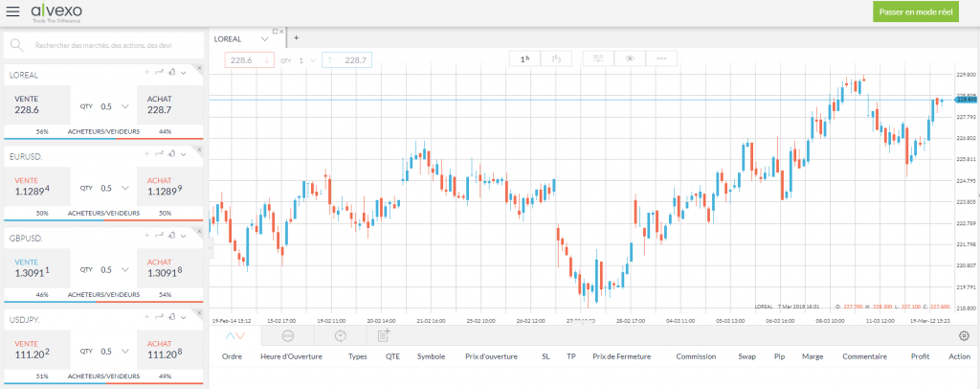
Task: Set a price alert bell on LOREAL
Action: point(172,72)
